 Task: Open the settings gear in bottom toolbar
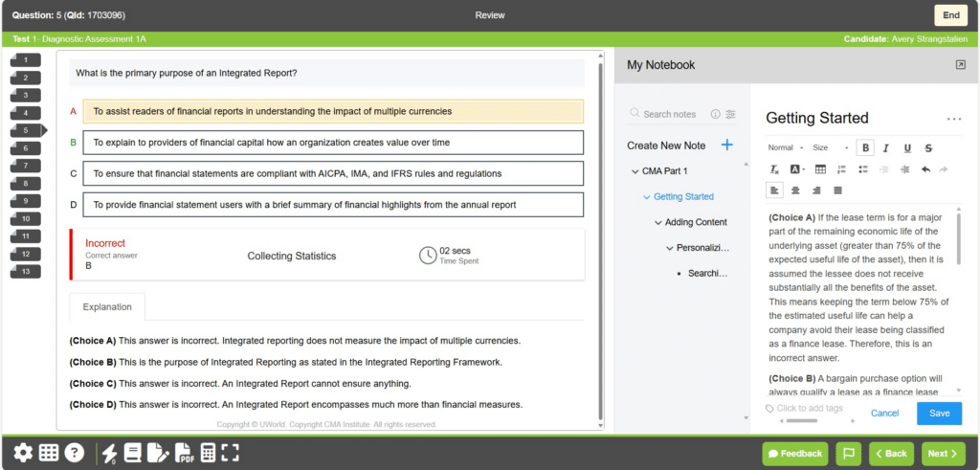tap(23, 453)
